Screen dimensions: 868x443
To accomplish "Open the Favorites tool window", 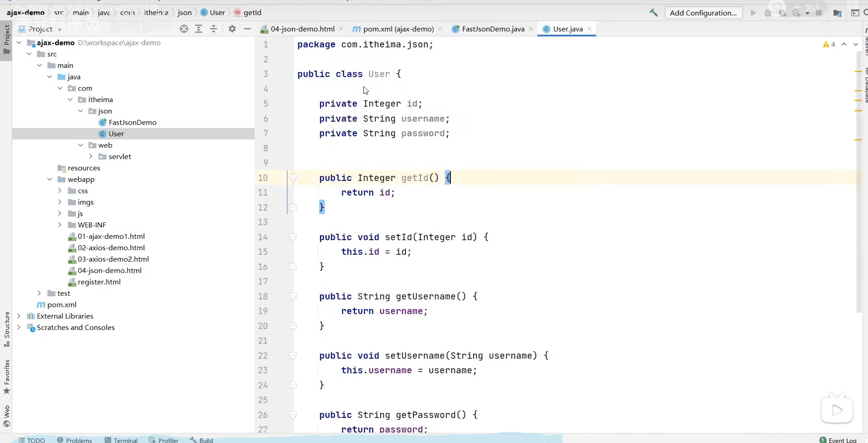I will pyautogui.click(x=6, y=377).
